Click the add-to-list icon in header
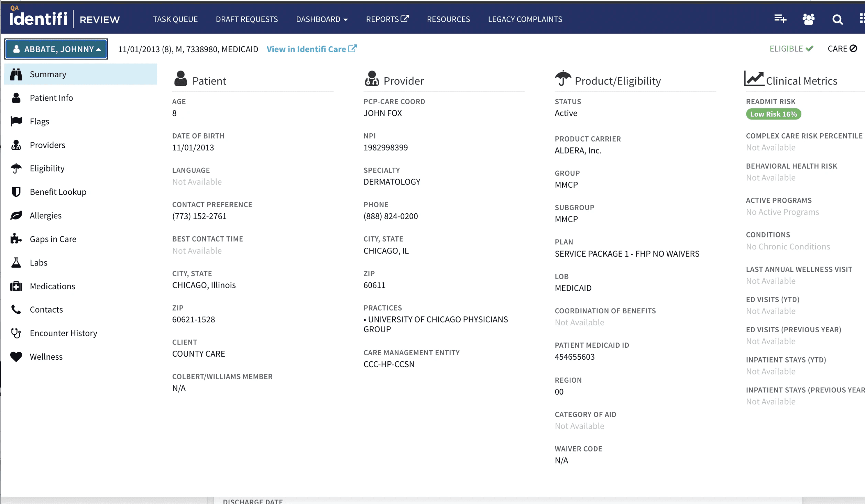 pos(780,19)
